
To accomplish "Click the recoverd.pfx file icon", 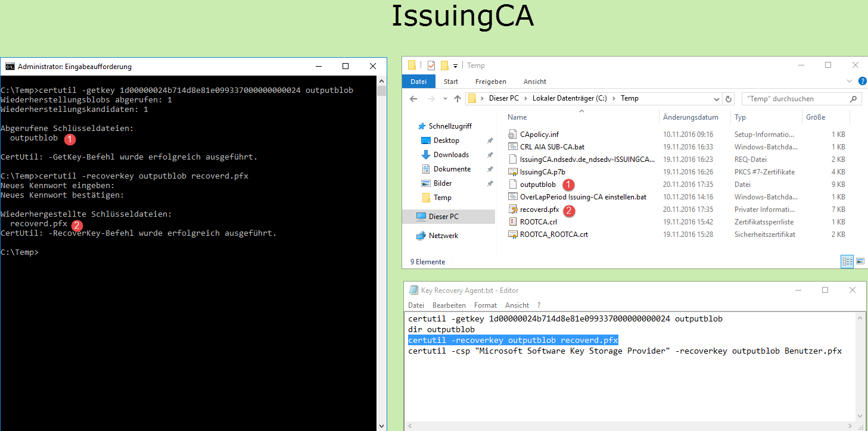I will (512, 210).
